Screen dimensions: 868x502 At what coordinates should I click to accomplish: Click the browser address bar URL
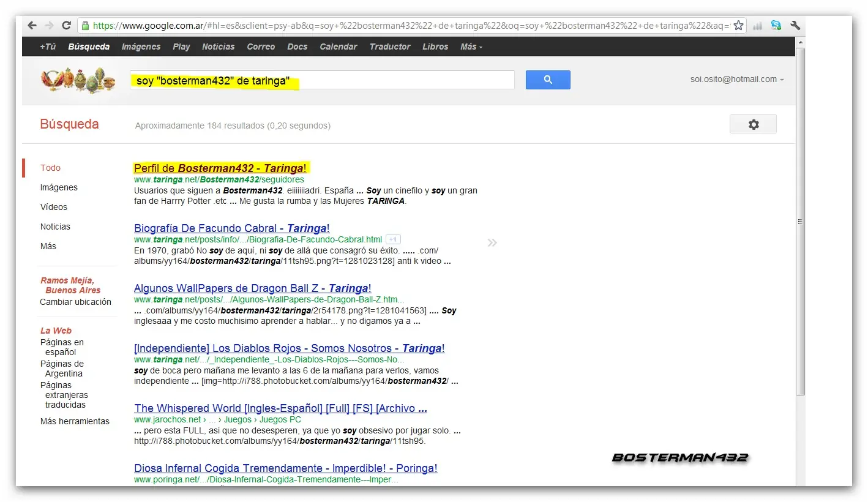411,26
